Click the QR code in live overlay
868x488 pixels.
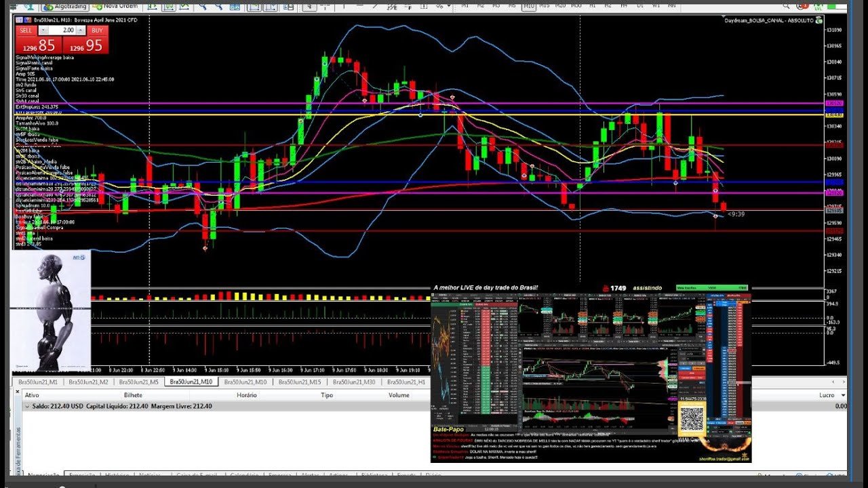coord(692,420)
